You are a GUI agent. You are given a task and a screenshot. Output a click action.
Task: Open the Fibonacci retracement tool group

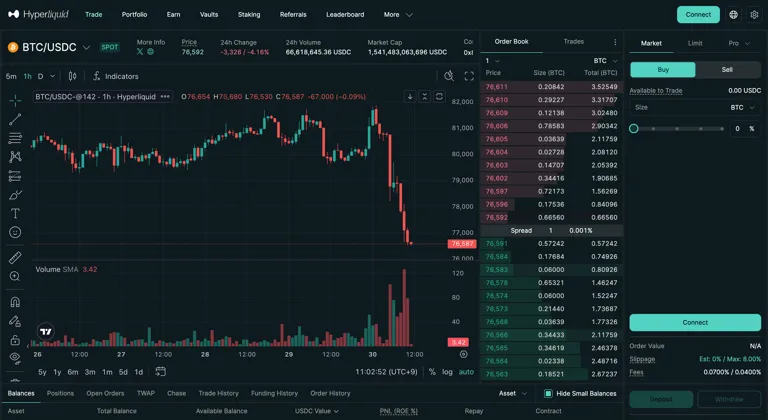point(15,138)
